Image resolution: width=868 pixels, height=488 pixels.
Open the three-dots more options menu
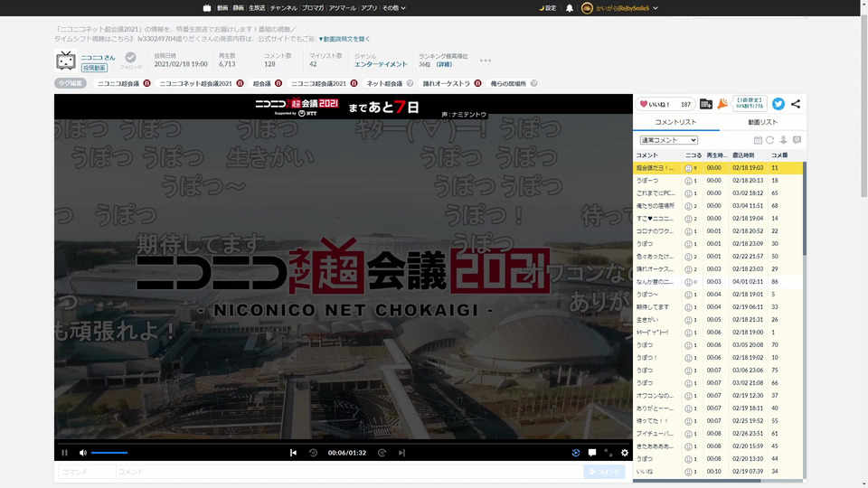[486, 61]
